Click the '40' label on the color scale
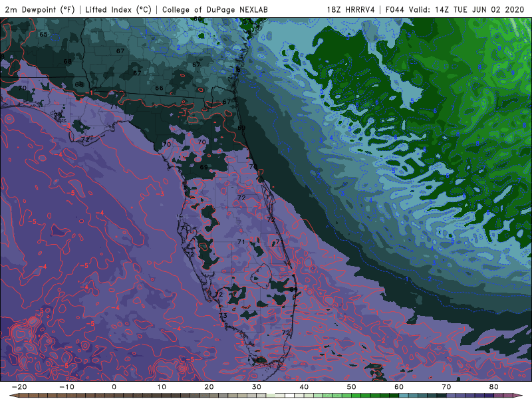 click(x=304, y=387)
